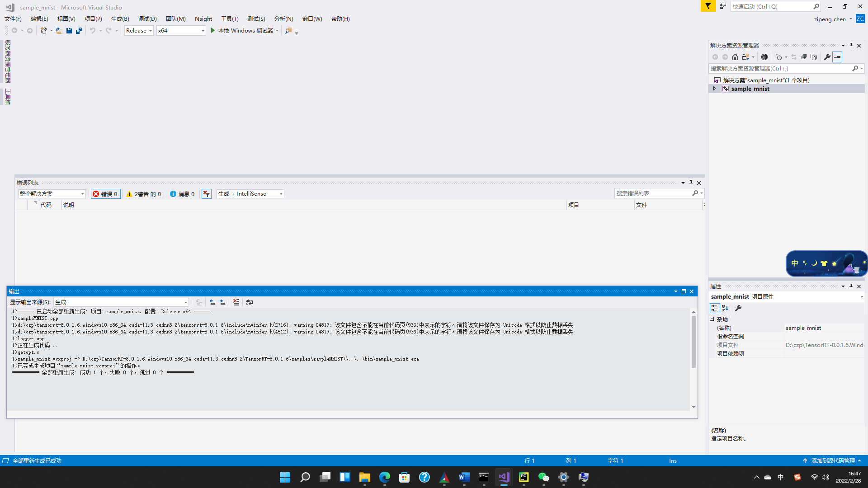Viewport: 868px width, 488px height.
Task: Click 添加到源代码管理 in the status bar
Action: (833, 460)
